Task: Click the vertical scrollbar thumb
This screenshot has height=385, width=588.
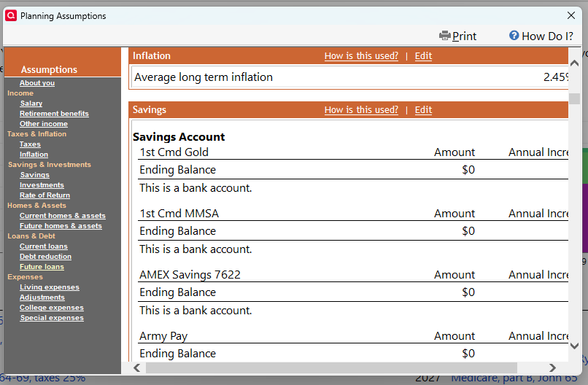Action: pos(574,98)
